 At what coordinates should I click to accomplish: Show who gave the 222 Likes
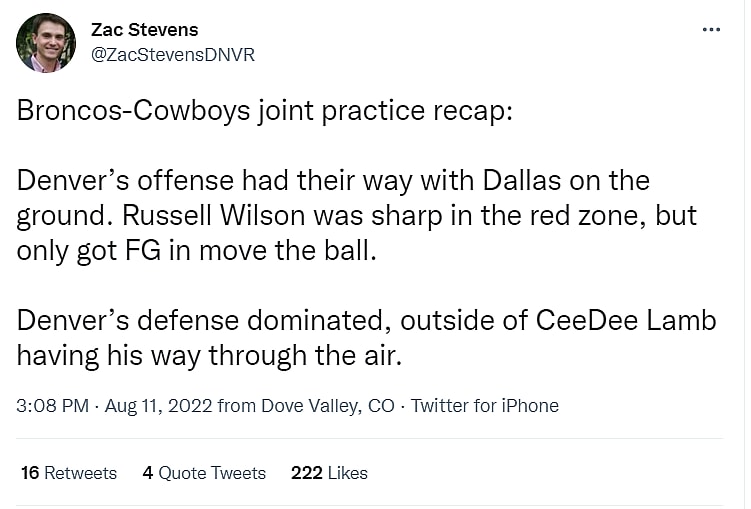329,473
